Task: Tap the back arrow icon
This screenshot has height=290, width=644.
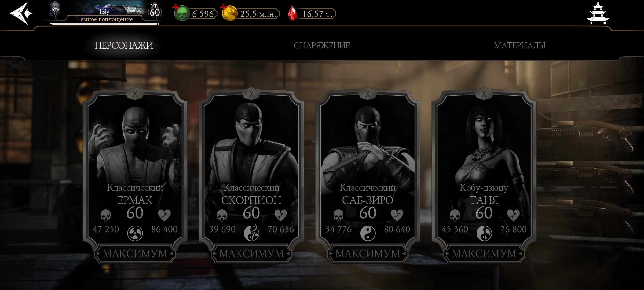Action: coord(21,13)
